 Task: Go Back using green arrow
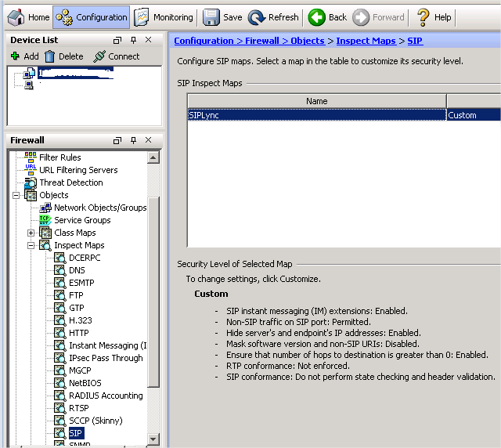pyautogui.click(x=327, y=17)
